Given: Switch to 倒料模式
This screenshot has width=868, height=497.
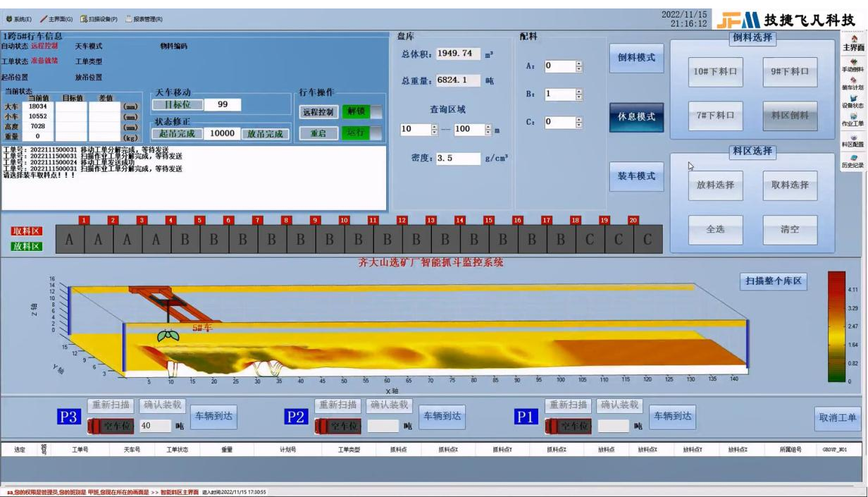Looking at the screenshot, I should click(x=636, y=58).
